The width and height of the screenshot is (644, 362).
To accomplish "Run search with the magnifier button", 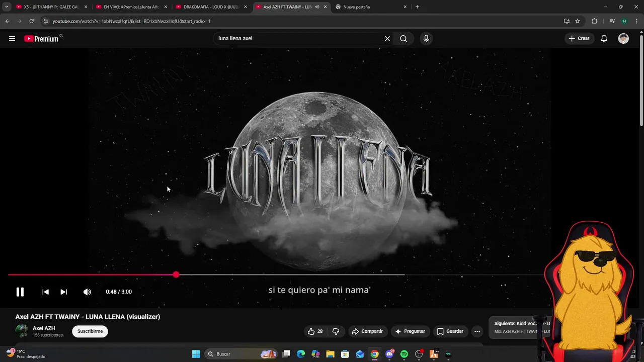I will coord(404,39).
